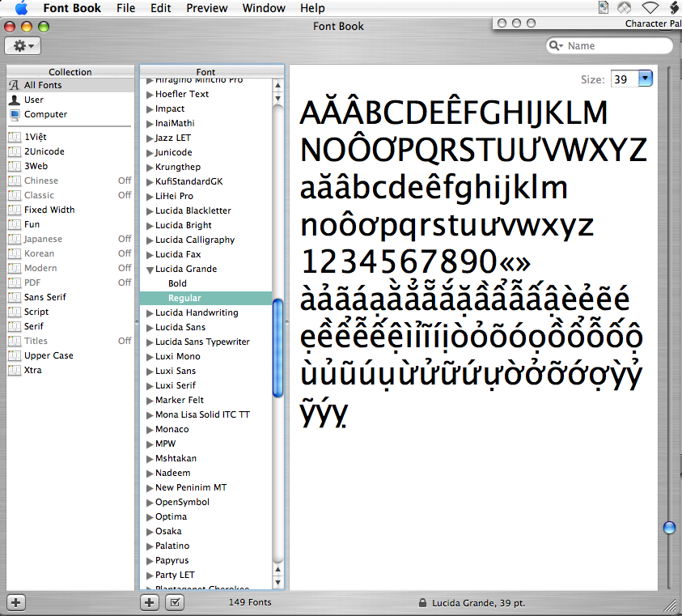Select the Mona Lisa Solid ITC TT row

(x=206, y=415)
